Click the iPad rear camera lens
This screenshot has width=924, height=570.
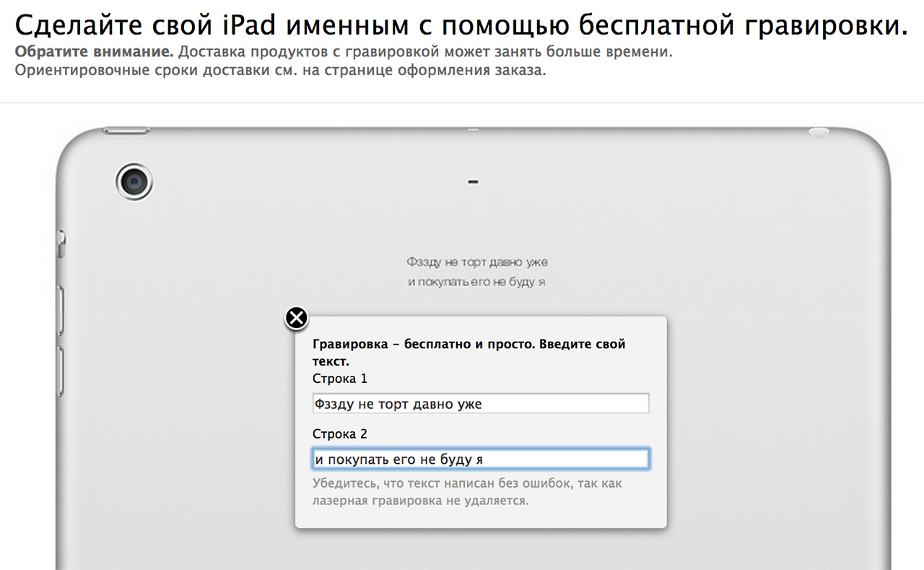click(135, 180)
